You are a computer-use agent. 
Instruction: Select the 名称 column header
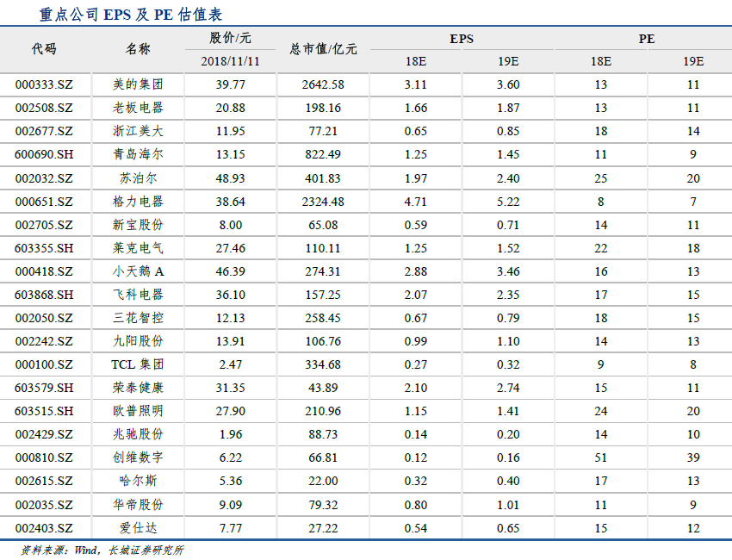[138, 50]
